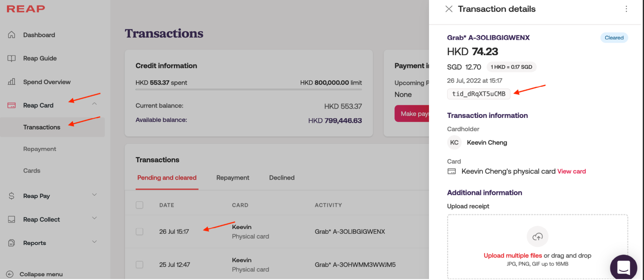
Task: Check the 26 Jul 15:17 transaction checkbox
Action: 139,232
